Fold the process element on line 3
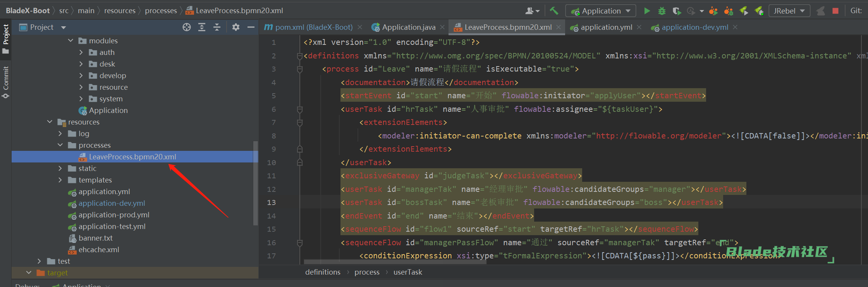Image resolution: width=868 pixels, height=287 pixels. click(299, 69)
